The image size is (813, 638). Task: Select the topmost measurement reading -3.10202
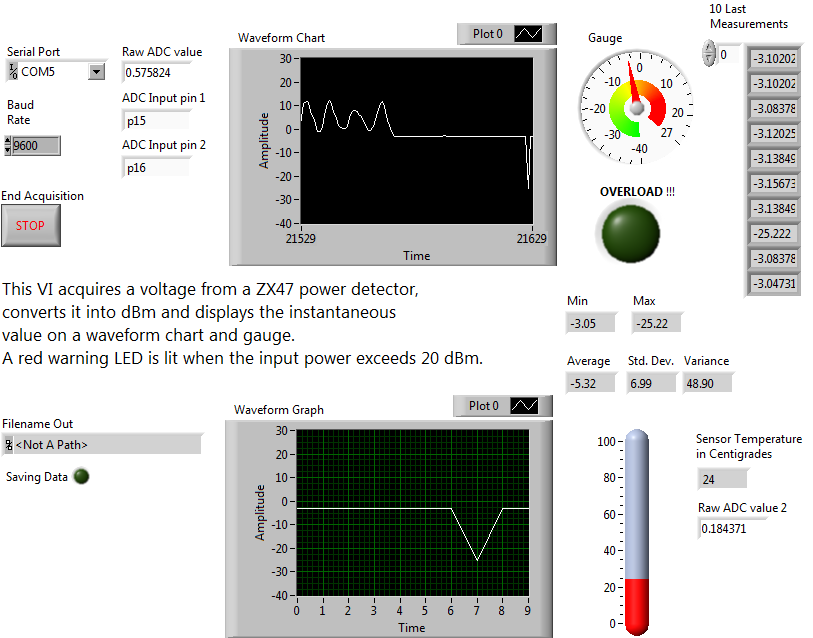click(x=774, y=60)
